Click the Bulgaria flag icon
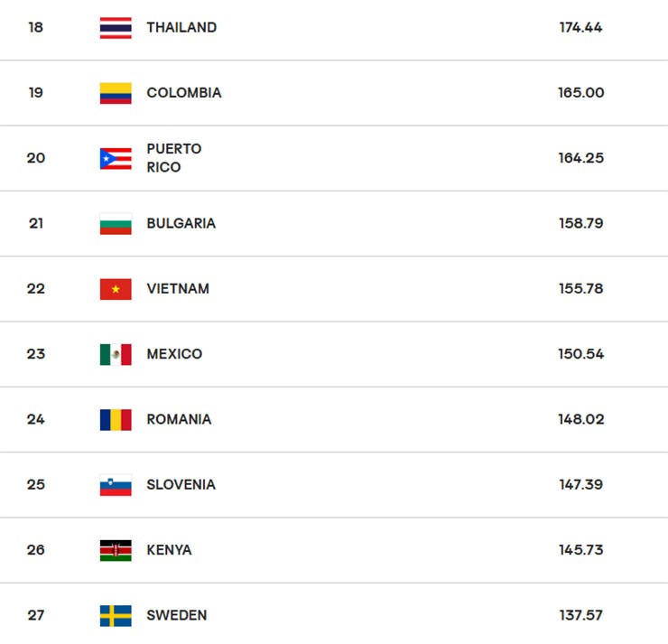 (116, 224)
